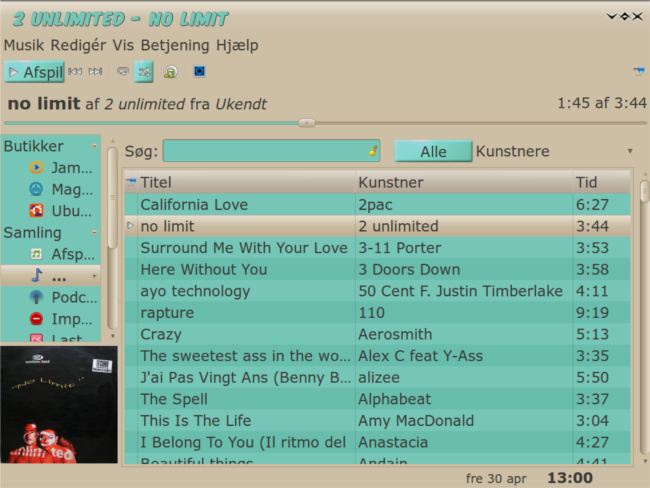The height and width of the screenshot is (488, 650).
Task: Focus the Søg search field
Action: 272,151
